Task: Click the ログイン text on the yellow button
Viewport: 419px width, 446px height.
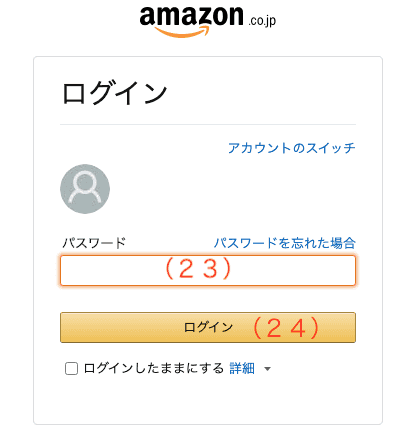Action: click(208, 327)
